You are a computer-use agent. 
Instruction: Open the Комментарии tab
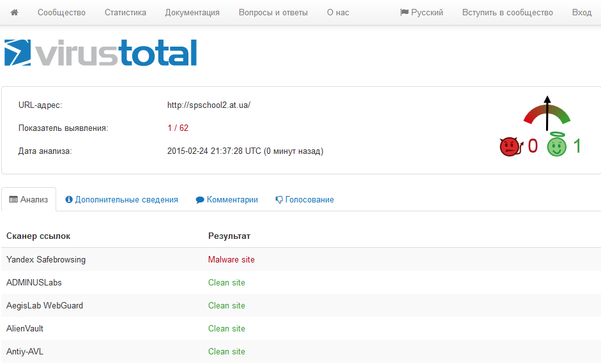227,200
